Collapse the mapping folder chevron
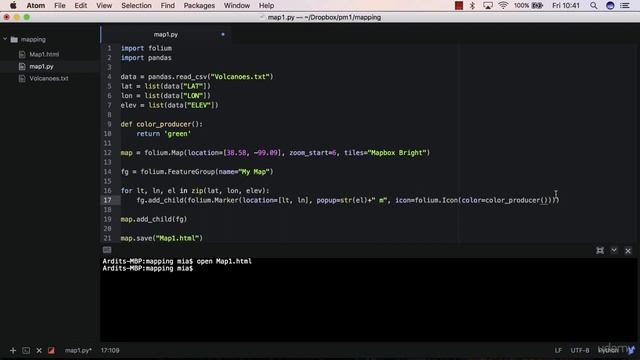The width and height of the screenshot is (640, 360). pyautogui.click(x=5, y=39)
